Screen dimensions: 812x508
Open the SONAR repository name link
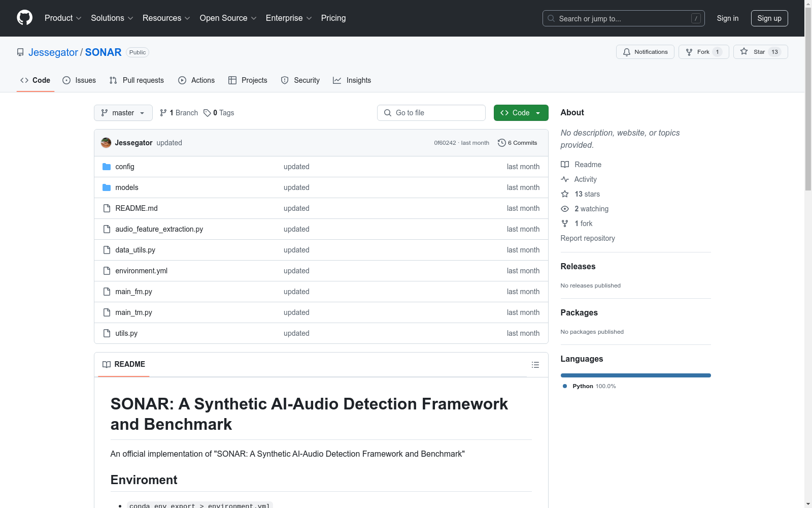click(103, 52)
